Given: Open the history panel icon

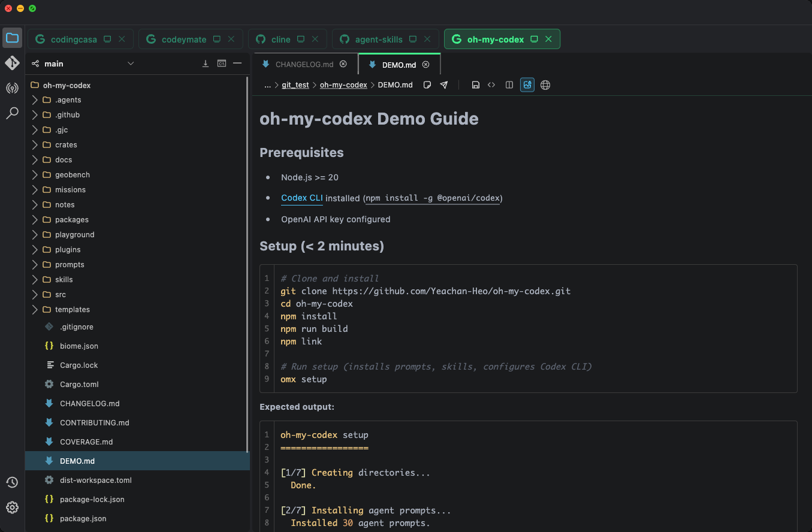Looking at the screenshot, I should [12, 482].
